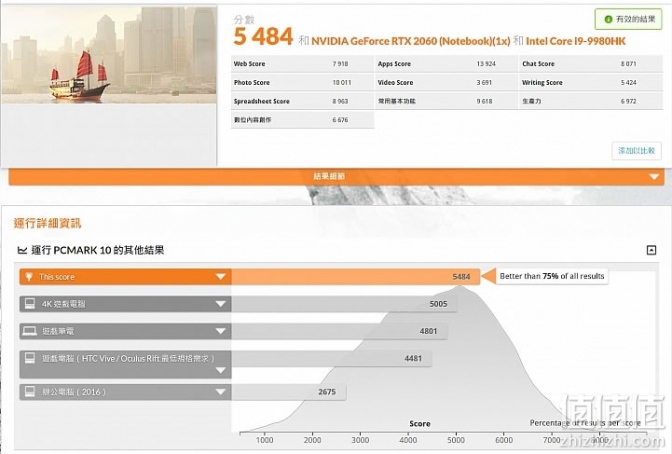Click the laptop icon on gaming laptop row
This screenshot has height=454, width=672.
pos(30,331)
